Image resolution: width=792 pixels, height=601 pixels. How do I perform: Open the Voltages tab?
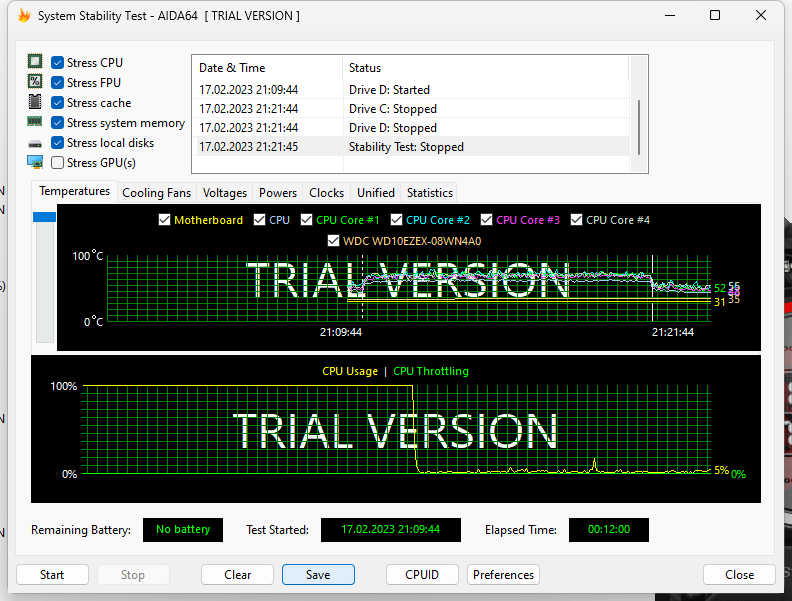click(x=225, y=193)
